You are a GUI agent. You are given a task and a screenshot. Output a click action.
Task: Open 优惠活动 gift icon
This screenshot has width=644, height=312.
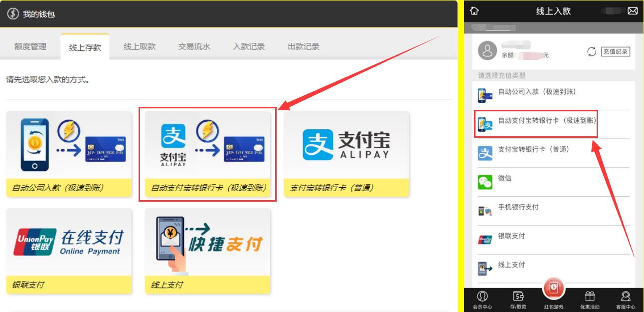(590, 300)
